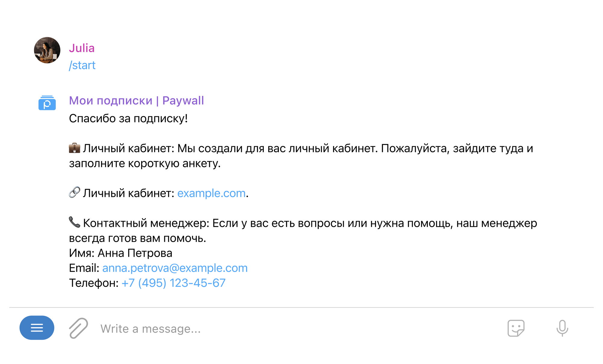The image size is (603, 364).
Task: Focus the Write a message field
Action: point(271,329)
